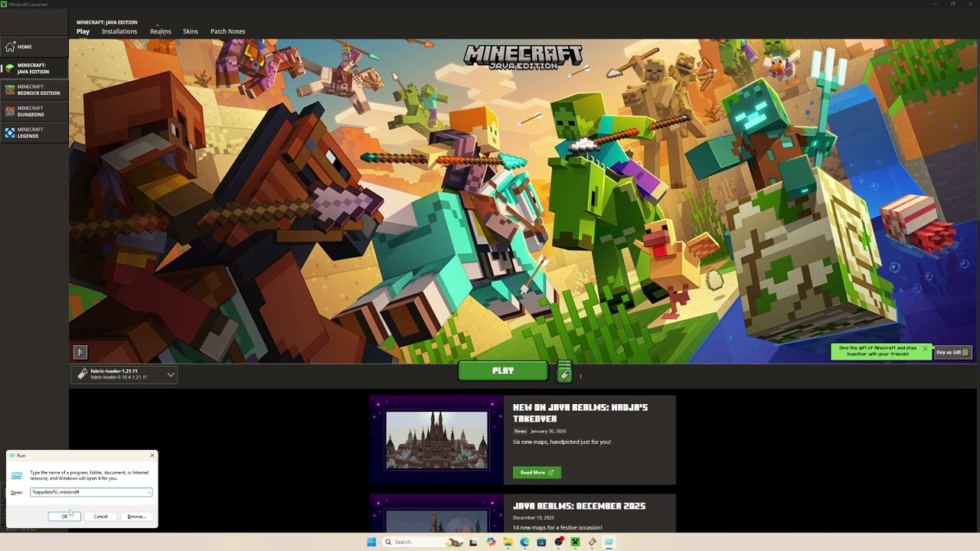Click the 'Six new maps' article text

click(x=562, y=442)
